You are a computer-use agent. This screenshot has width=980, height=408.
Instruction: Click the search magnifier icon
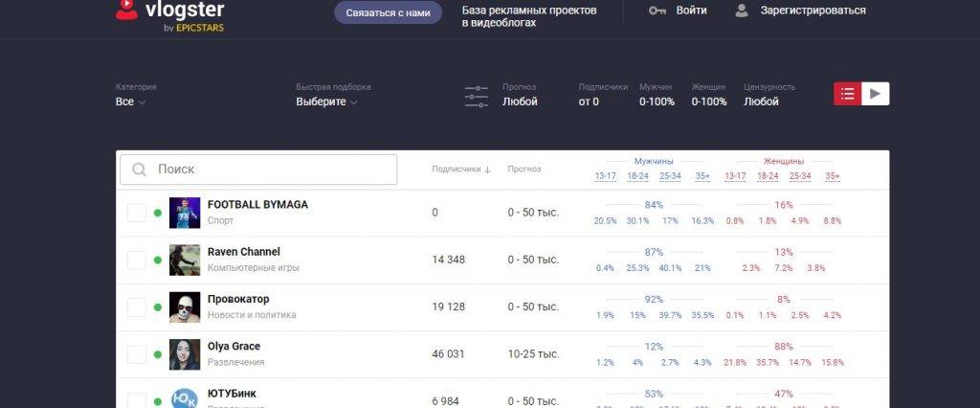pos(140,170)
